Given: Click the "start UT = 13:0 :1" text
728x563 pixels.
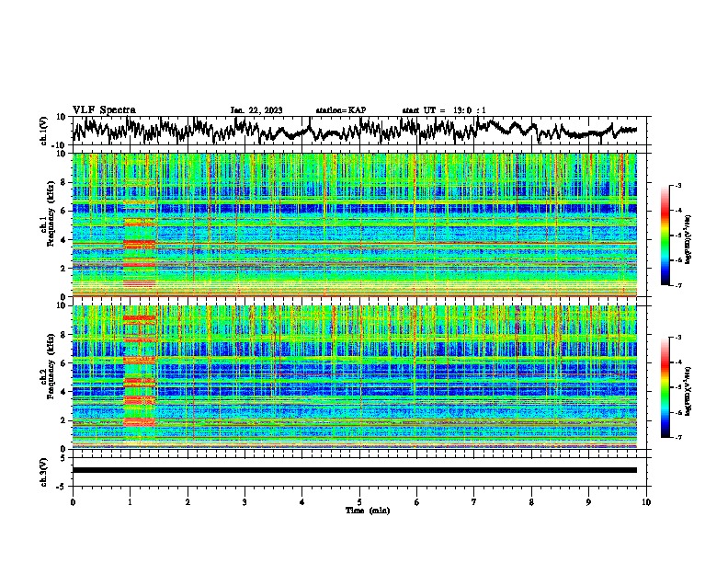Looking at the screenshot, I should 444,110.
